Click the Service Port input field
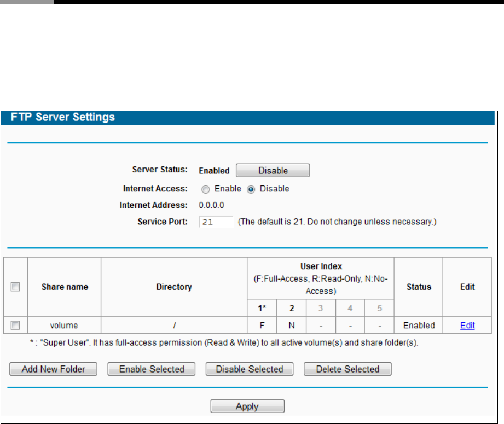 pos(216,222)
